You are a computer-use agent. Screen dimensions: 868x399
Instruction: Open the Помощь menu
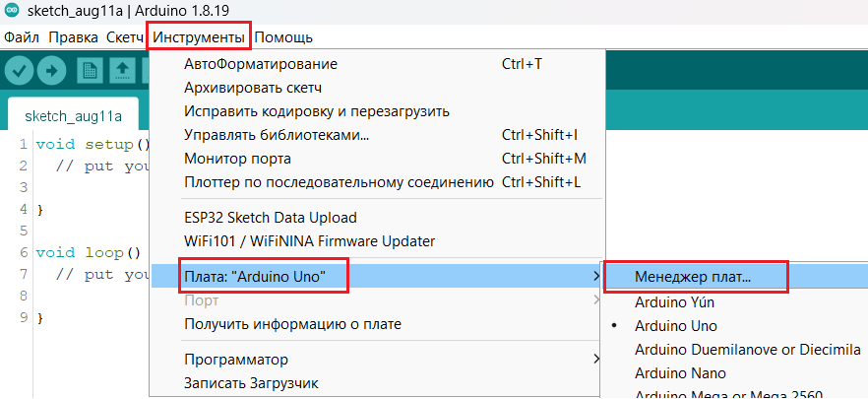[x=283, y=37]
